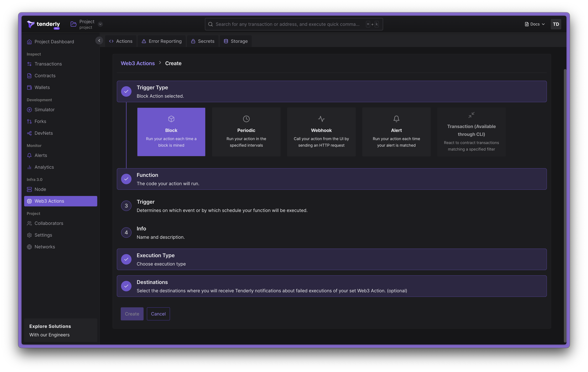Open Web3 Actions in the sidebar
588x372 pixels.
61,201
